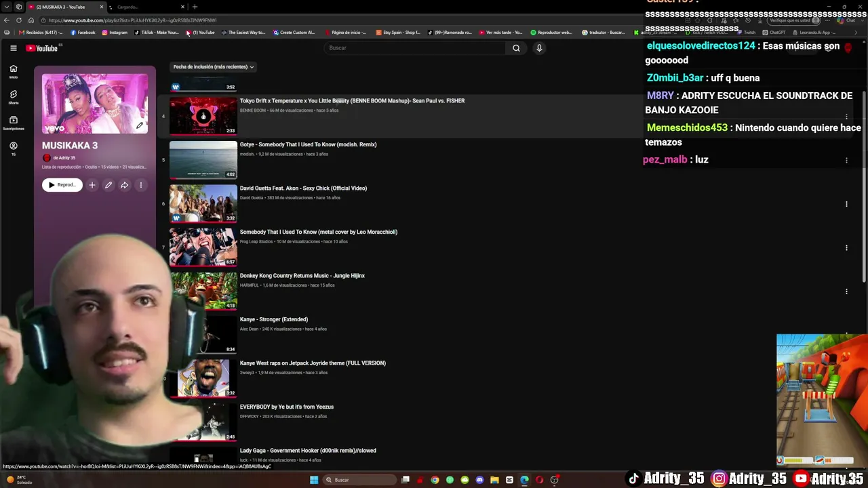The height and width of the screenshot is (488, 868).
Task: Open the Frog Leap Studios channel name
Action: coord(256,241)
